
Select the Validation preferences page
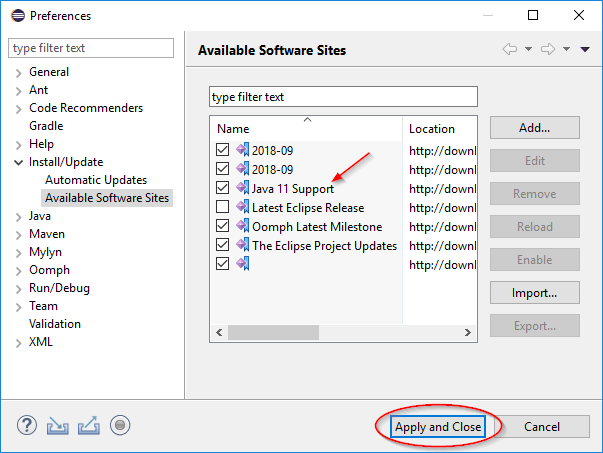click(x=55, y=324)
